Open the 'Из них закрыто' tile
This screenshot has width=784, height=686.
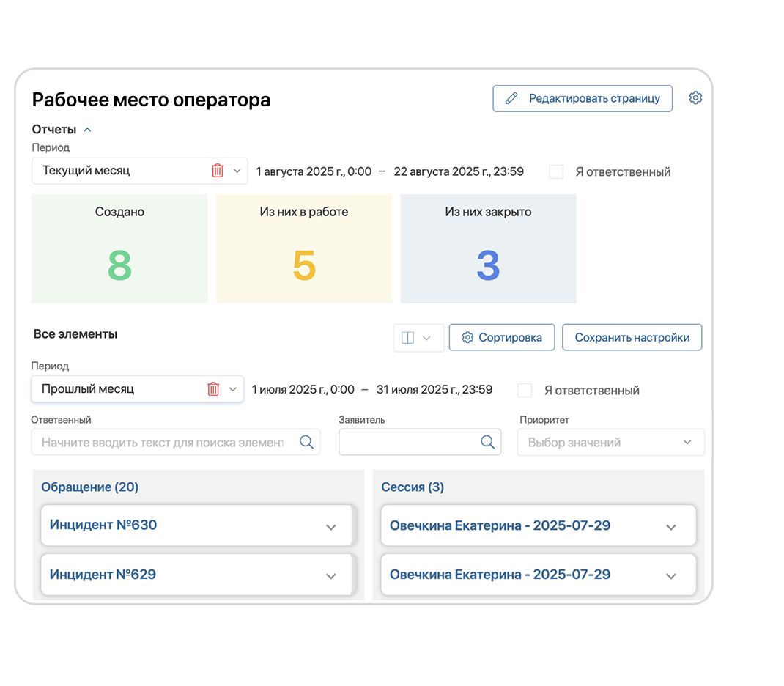488,248
